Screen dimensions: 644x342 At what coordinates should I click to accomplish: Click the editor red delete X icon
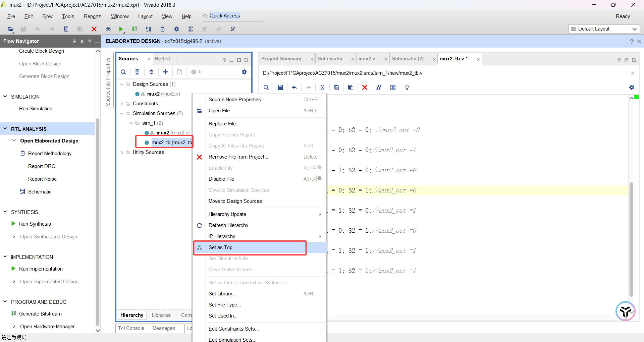point(365,88)
